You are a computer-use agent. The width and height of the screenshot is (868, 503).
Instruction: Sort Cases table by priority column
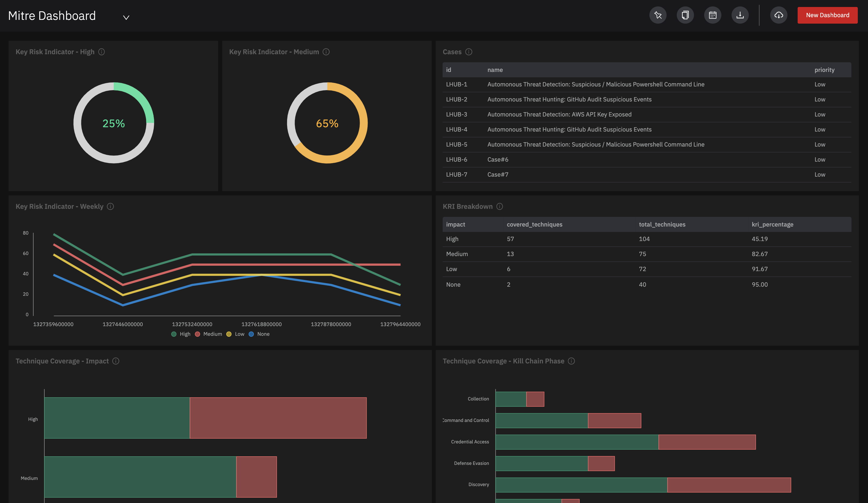[824, 70]
